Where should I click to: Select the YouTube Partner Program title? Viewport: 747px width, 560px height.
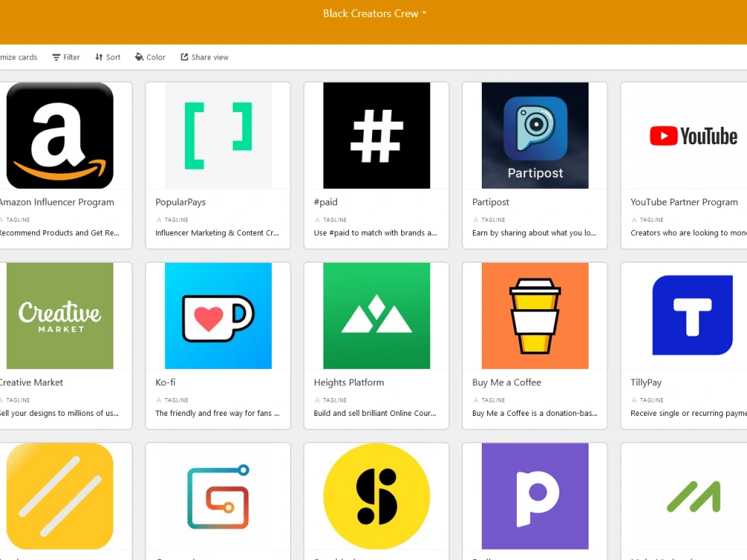coord(684,202)
